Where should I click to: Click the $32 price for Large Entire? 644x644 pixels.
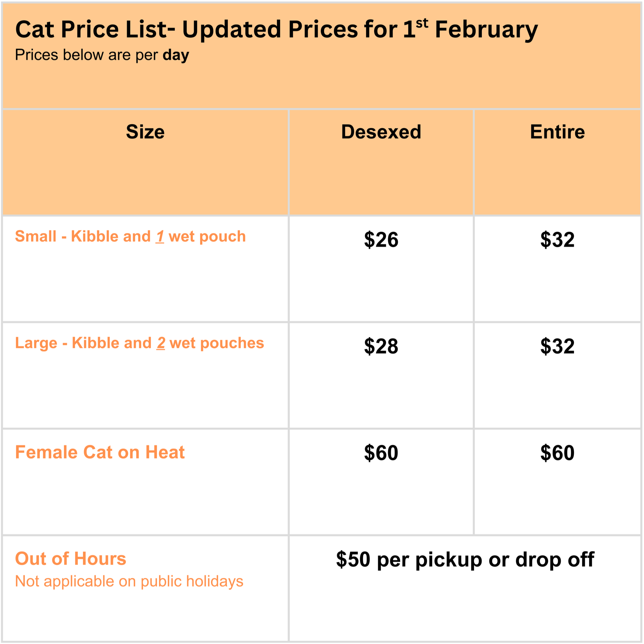(557, 346)
